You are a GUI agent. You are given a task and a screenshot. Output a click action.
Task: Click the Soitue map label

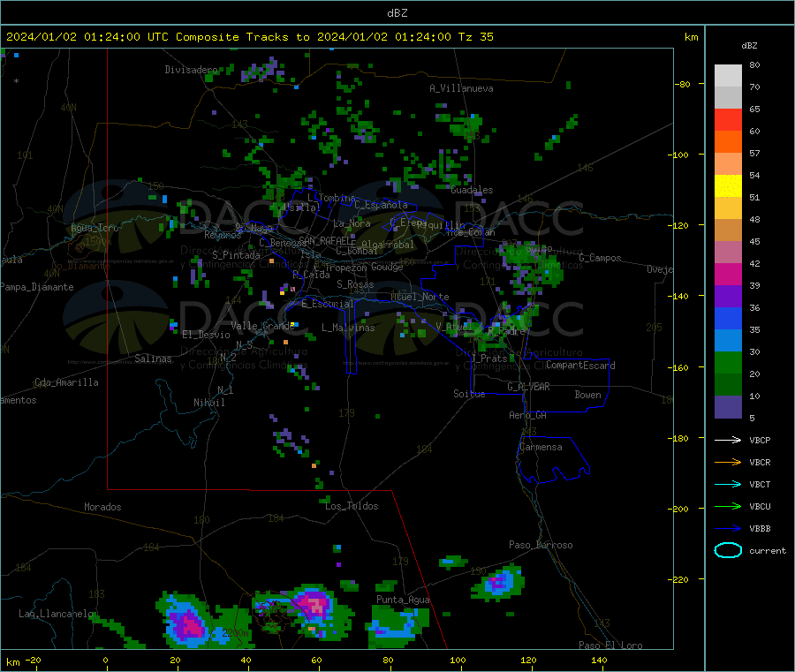[x=469, y=394]
